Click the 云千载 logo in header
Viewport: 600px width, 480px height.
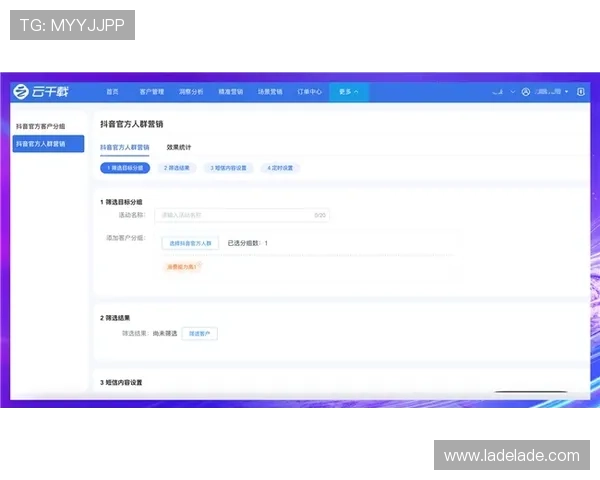click(x=41, y=92)
